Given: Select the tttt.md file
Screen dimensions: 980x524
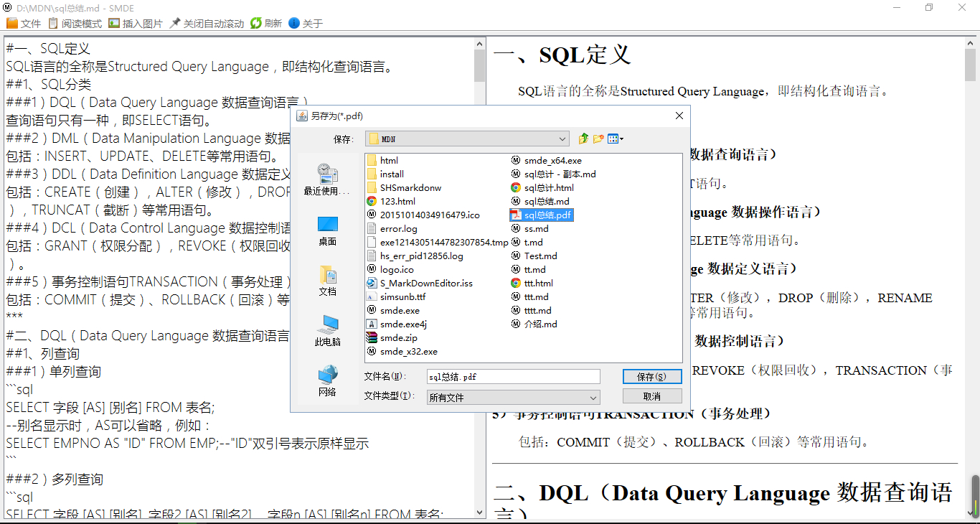Looking at the screenshot, I should 532,310.
